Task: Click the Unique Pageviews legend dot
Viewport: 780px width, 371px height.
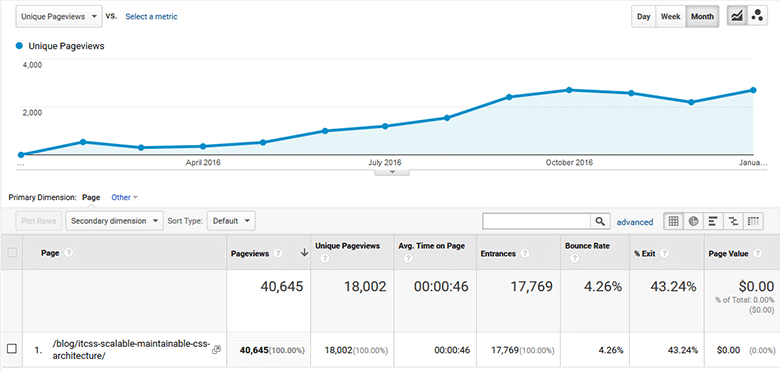Action: [x=19, y=46]
